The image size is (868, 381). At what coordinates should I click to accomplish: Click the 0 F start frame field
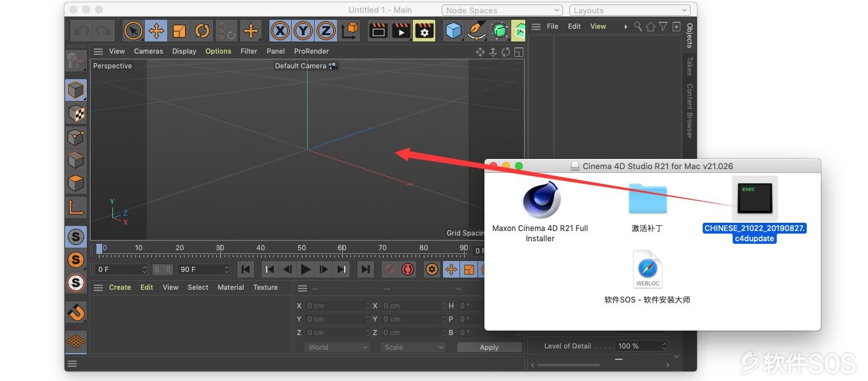(121, 269)
